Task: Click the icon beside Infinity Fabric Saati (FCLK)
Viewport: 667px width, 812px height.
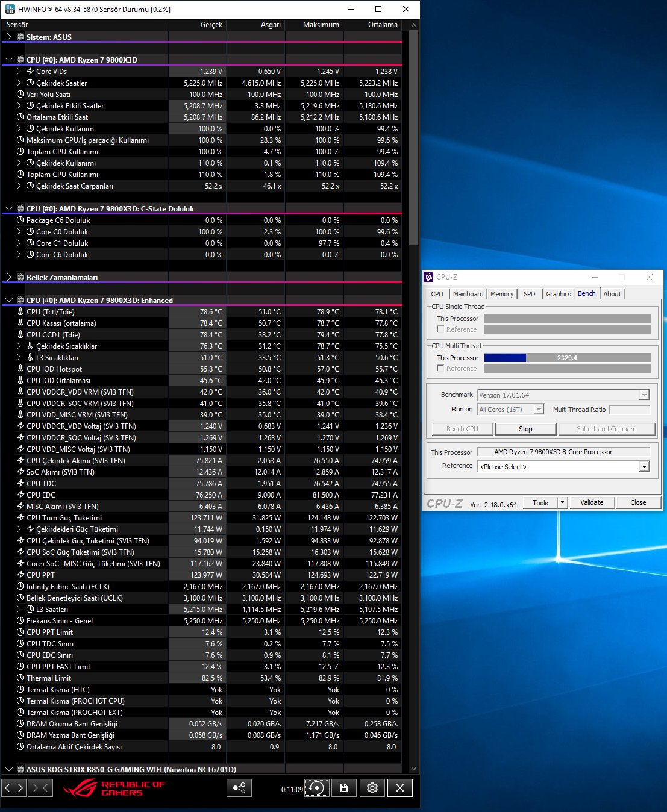Action: point(20,586)
